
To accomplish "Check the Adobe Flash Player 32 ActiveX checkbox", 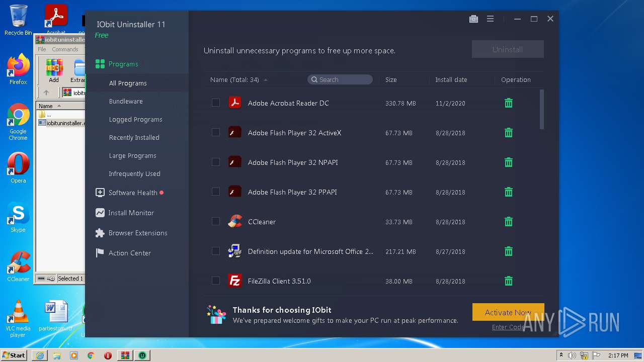I will coord(216,132).
